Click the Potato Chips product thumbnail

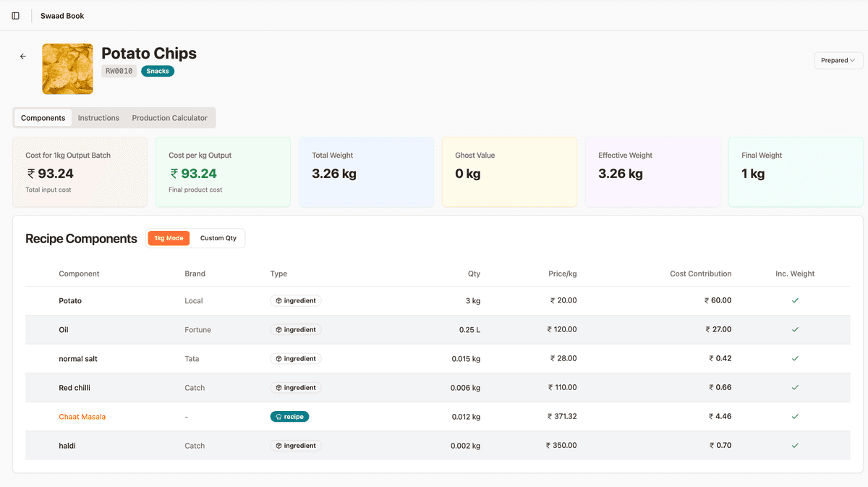pyautogui.click(x=67, y=69)
